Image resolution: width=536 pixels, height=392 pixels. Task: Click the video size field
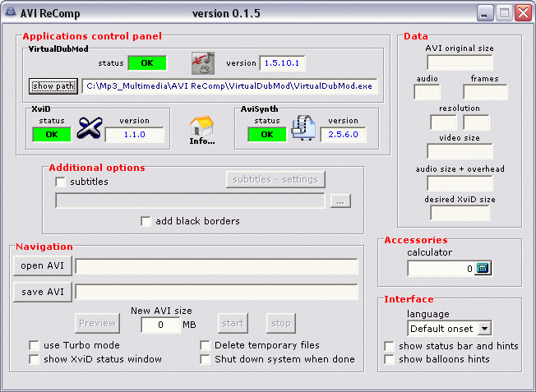(460, 151)
